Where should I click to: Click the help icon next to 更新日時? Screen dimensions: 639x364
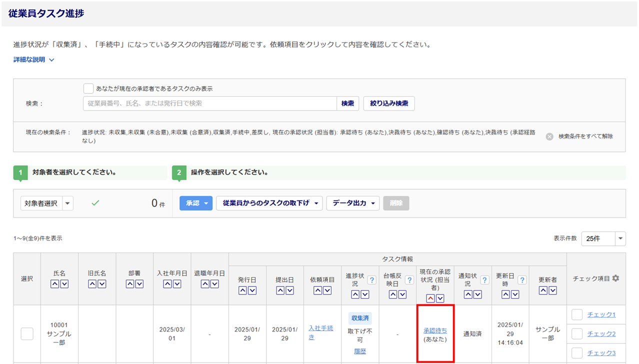(x=522, y=280)
